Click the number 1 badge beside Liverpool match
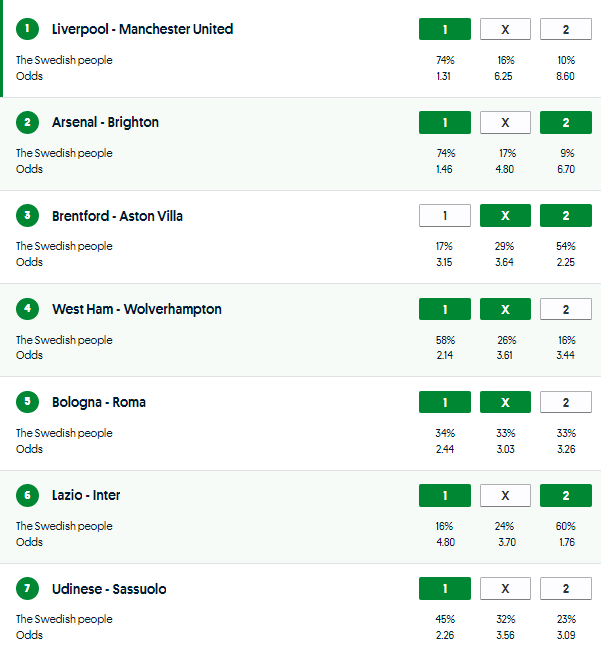This screenshot has width=601, height=650. [27, 29]
